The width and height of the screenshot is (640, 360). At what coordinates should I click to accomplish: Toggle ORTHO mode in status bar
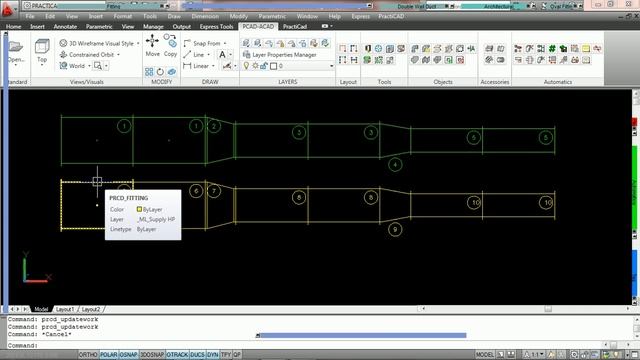click(88, 355)
